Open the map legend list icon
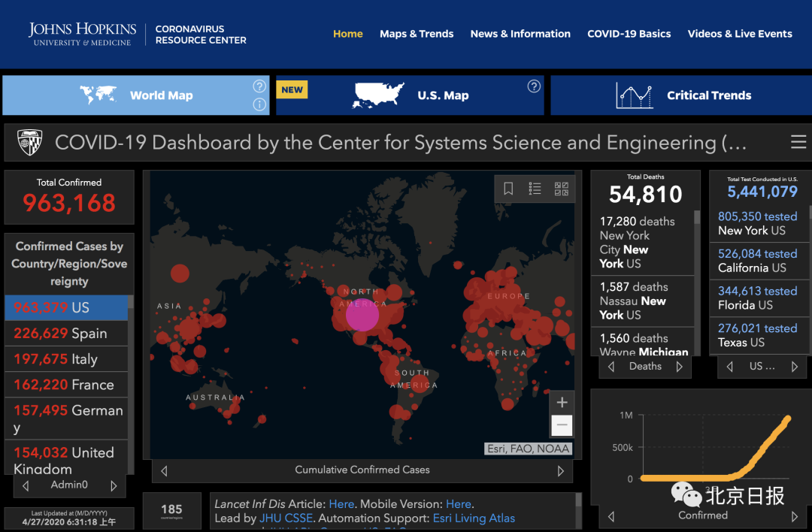The width and height of the screenshot is (812, 532). [535, 189]
